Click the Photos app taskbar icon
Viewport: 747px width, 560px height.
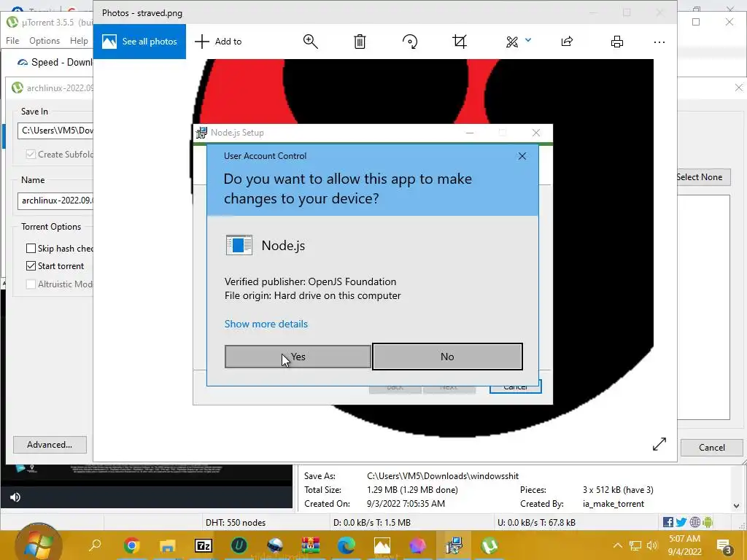[382, 545]
